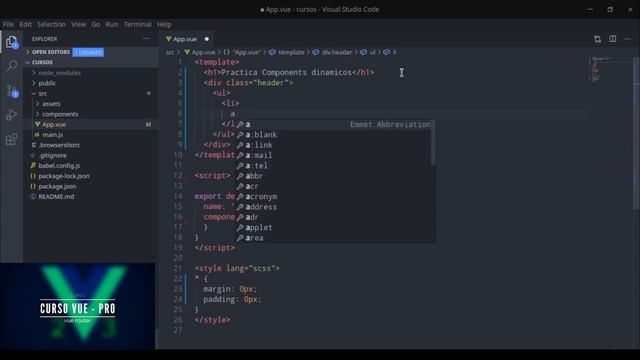Click the ul breadcrumb
The height and width of the screenshot is (360, 640).
tap(369, 52)
